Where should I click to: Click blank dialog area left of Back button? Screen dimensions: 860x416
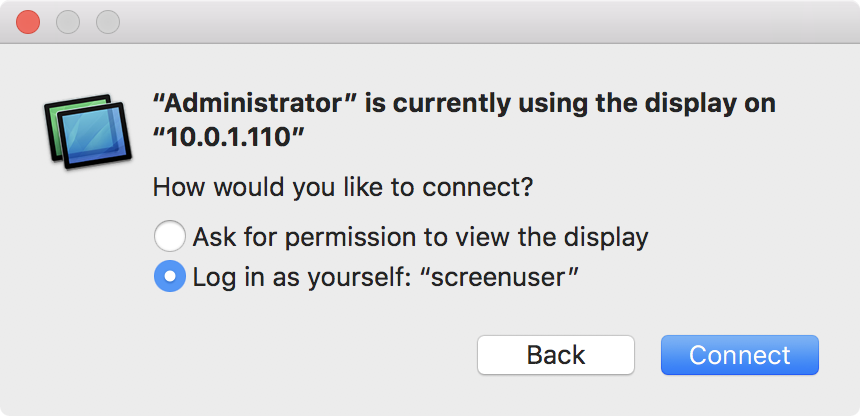[300, 355]
